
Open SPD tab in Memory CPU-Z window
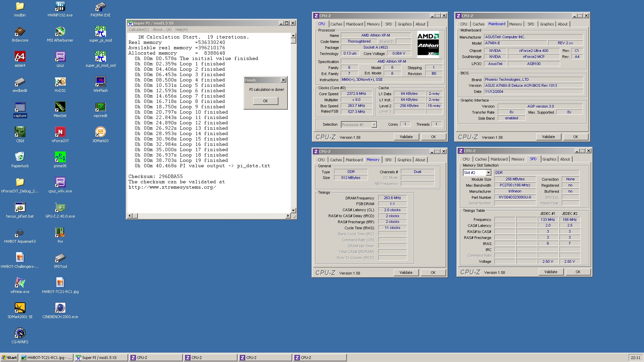point(388,160)
